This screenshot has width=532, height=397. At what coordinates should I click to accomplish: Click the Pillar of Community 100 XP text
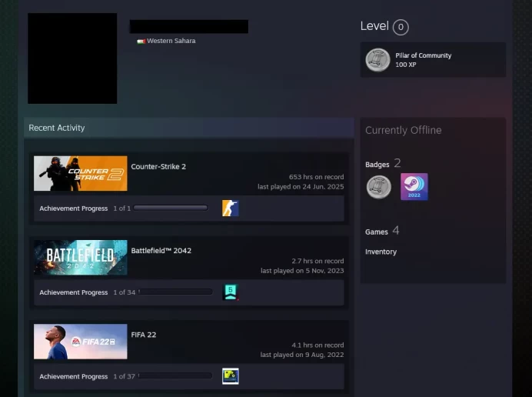[x=423, y=60]
